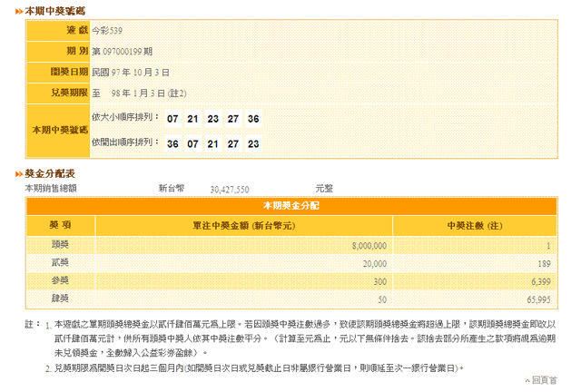Click the arrow icon beside 獎金分配表 heading
581x392 pixels.
tap(19, 174)
